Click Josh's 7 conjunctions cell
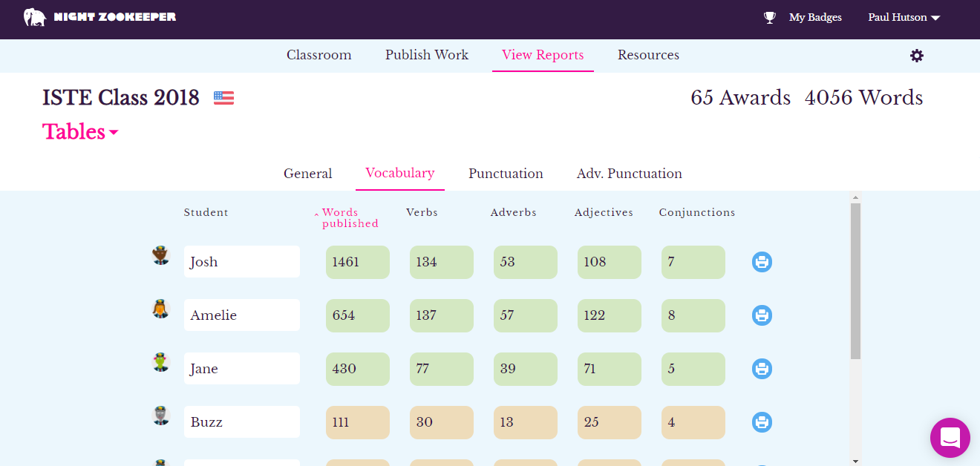The height and width of the screenshot is (466, 980). [x=693, y=262]
